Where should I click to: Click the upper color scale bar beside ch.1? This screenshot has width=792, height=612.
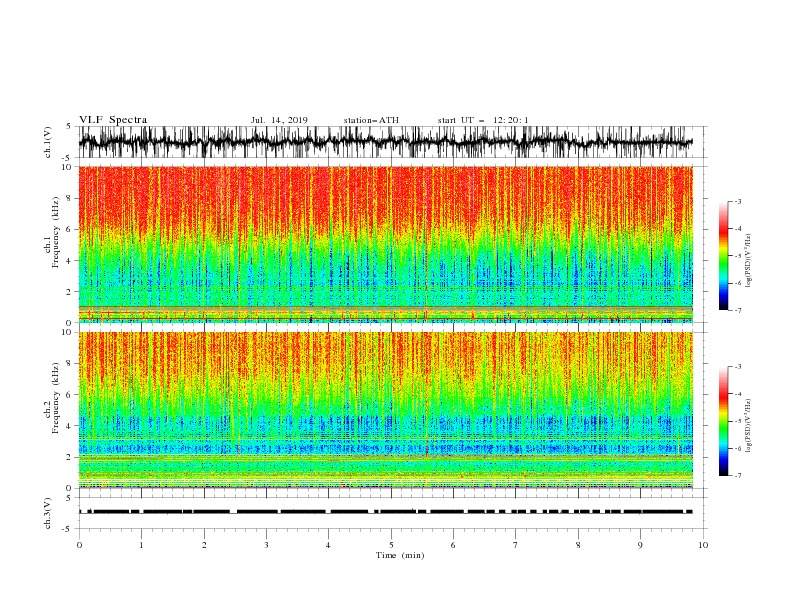point(723,255)
